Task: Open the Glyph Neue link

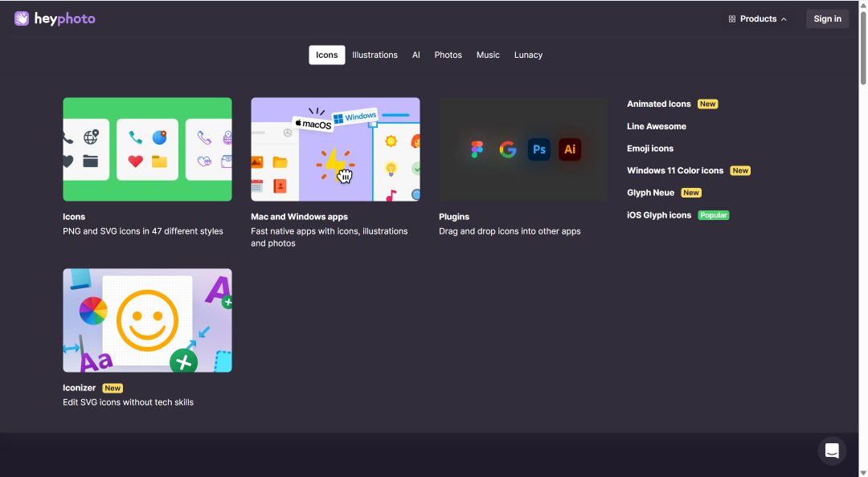Action: coord(650,193)
